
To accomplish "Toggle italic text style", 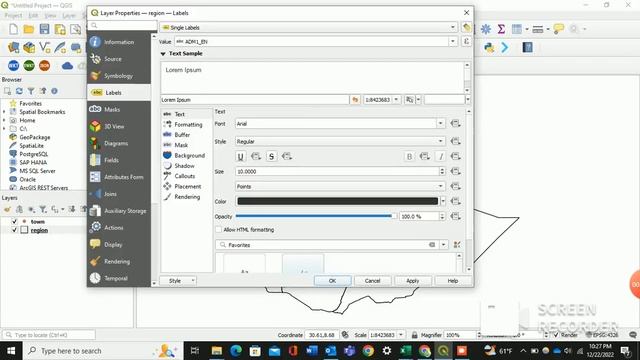I will click(x=440, y=156).
